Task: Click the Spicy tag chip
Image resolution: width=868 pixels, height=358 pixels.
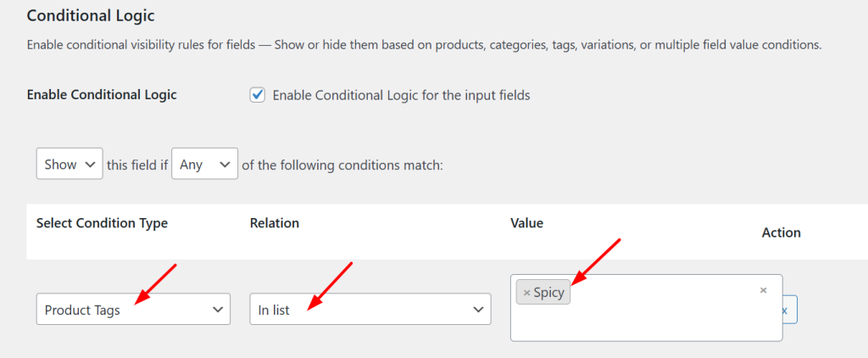Action: pos(548,293)
